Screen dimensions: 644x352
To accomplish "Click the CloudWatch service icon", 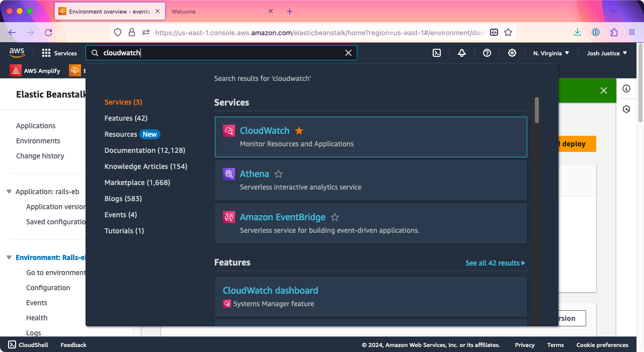I will (x=229, y=131).
